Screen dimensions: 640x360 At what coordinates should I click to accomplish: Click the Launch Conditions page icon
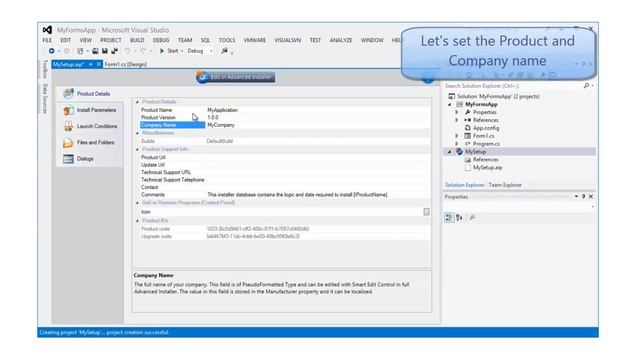[x=68, y=126]
